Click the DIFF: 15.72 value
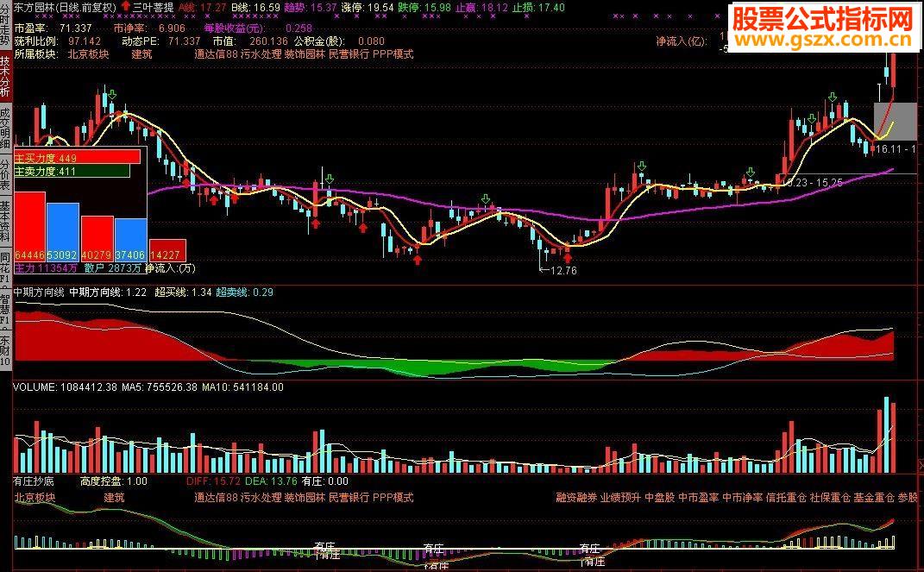Screen dimensions: 924x572 213,481
